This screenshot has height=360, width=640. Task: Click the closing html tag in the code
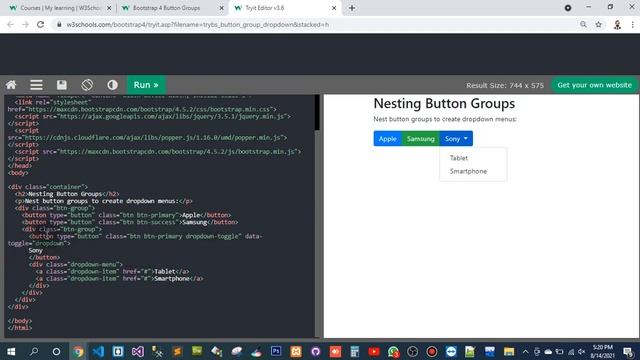pyautogui.click(x=20, y=328)
